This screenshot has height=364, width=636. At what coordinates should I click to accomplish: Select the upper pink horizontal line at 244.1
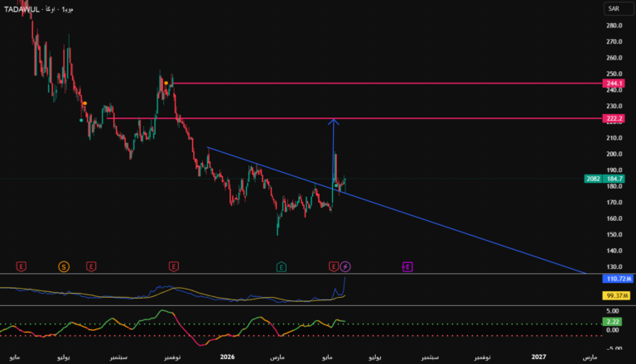388,84
